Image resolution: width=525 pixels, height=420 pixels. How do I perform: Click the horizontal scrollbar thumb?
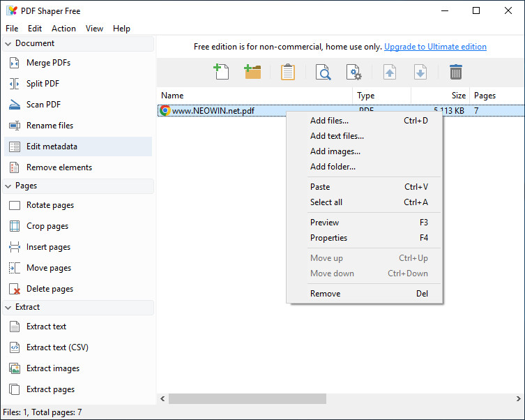(248, 398)
